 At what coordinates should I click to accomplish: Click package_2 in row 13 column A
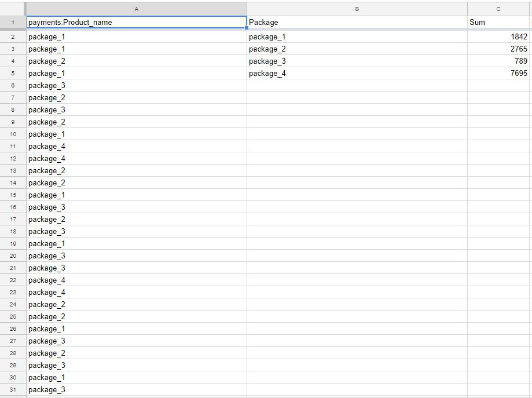[137, 171]
